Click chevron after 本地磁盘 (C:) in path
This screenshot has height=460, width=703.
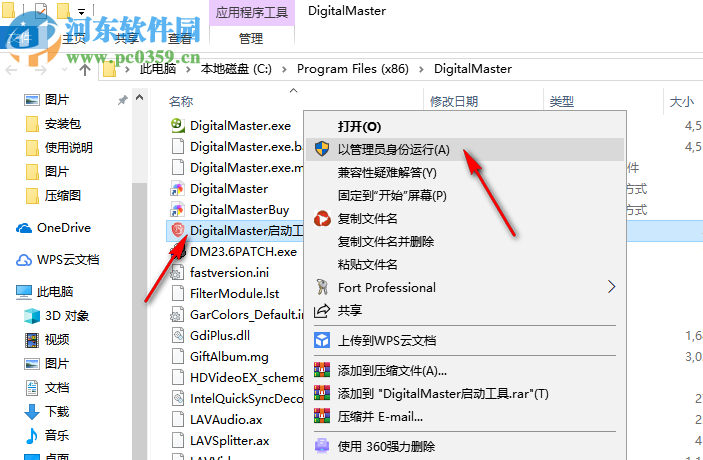tap(284, 69)
